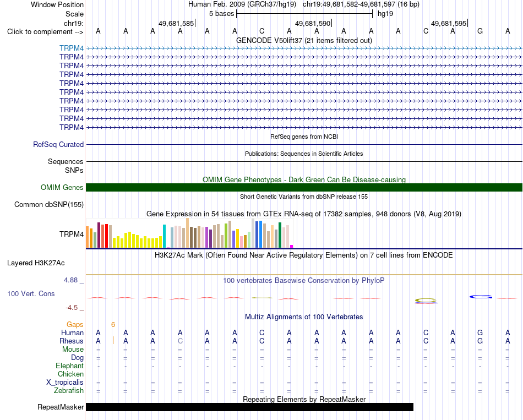Select the Zebrafish species label

(x=69, y=390)
